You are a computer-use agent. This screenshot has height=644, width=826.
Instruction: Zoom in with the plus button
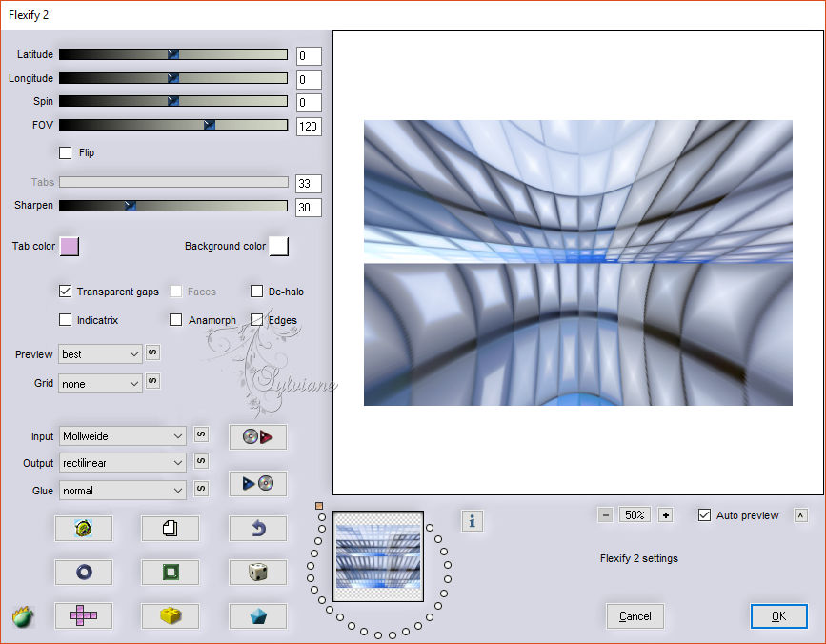666,515
